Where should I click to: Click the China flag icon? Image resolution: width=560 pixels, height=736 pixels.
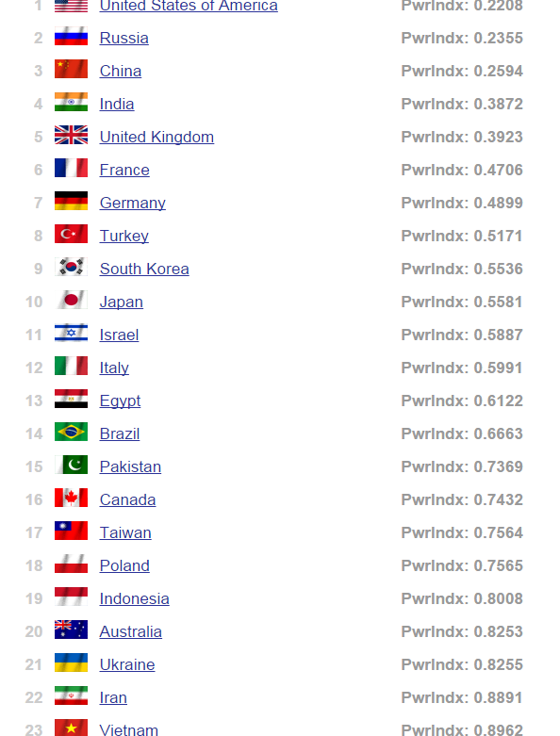[71, 69]
